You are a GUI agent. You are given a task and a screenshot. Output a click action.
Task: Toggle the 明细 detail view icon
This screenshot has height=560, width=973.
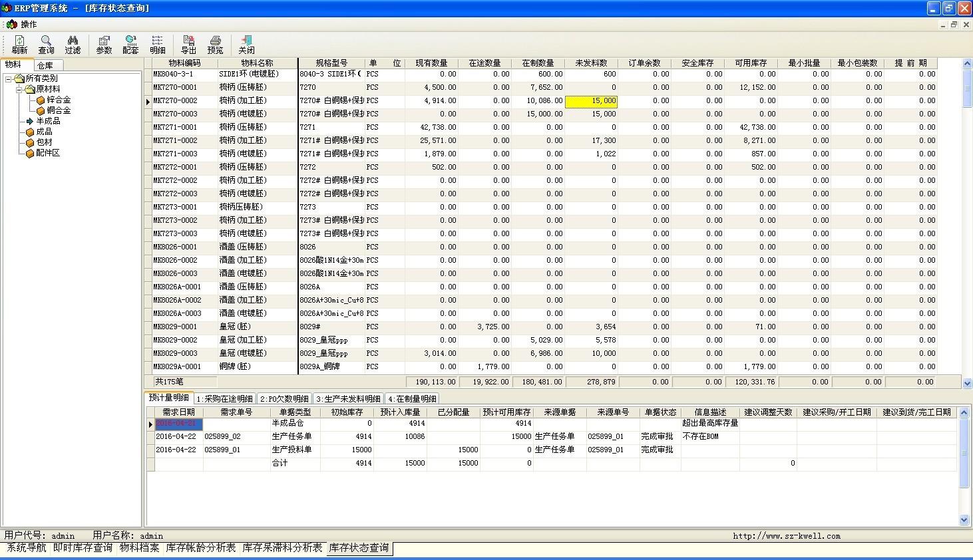click(157, 45)
